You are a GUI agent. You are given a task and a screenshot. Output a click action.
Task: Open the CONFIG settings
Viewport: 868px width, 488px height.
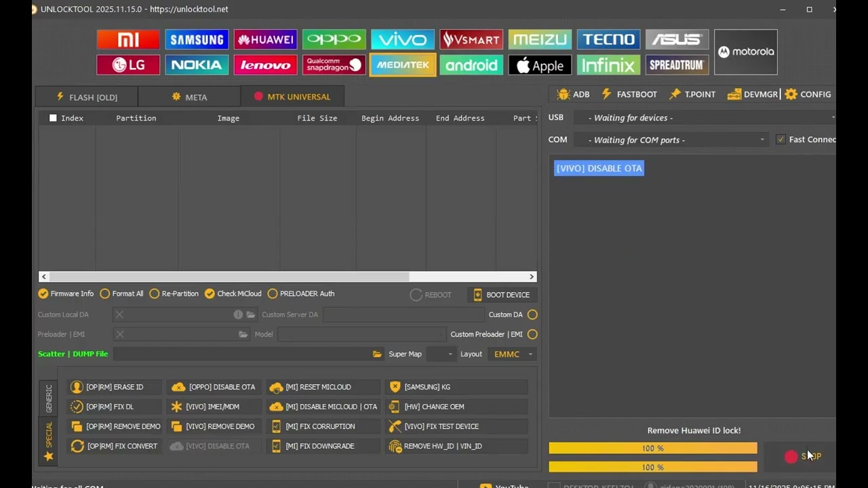808,94
